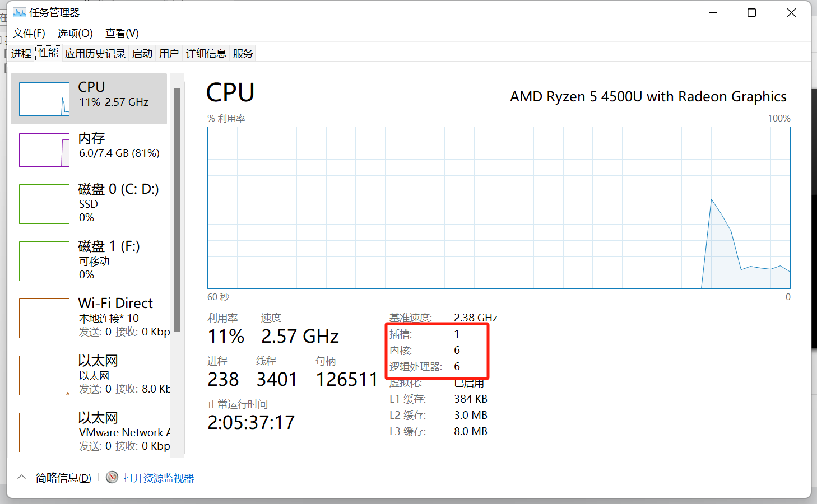Switch to the 进程 tab

[x=21, y=53]
